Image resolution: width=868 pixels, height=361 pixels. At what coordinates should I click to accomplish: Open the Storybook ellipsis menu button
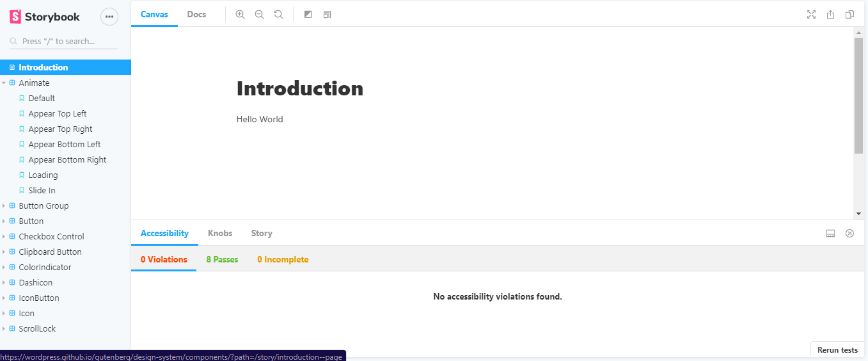click(109, 17)
